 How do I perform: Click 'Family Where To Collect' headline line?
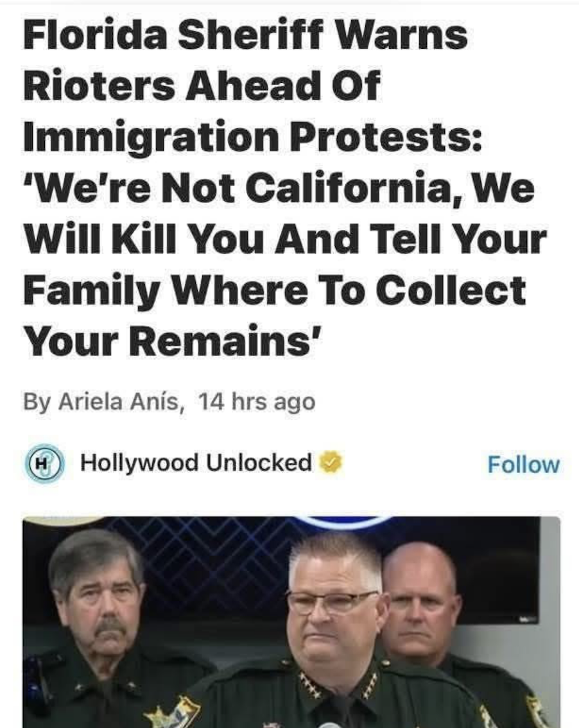pyautogui.click(x=274, y=291)
